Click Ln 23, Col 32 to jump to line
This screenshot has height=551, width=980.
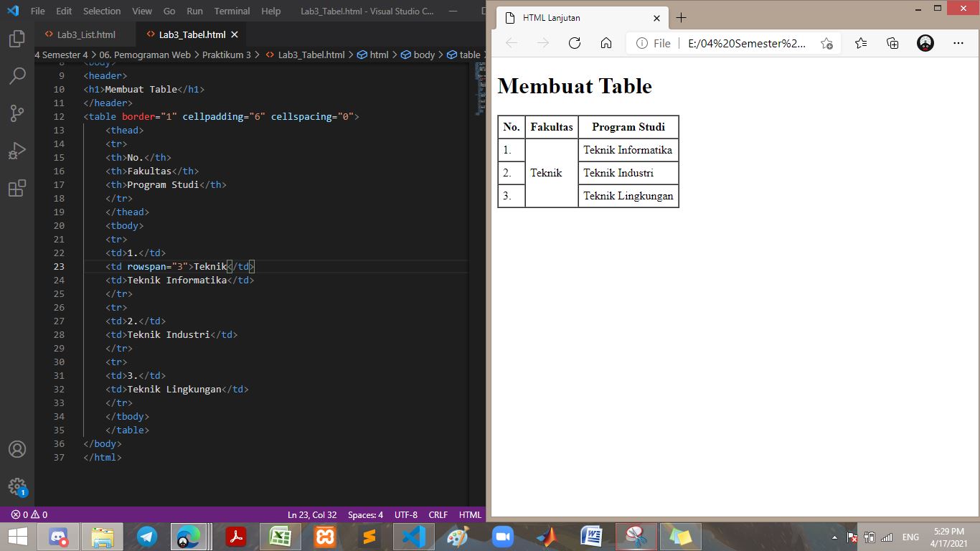[x=312, y=514]
